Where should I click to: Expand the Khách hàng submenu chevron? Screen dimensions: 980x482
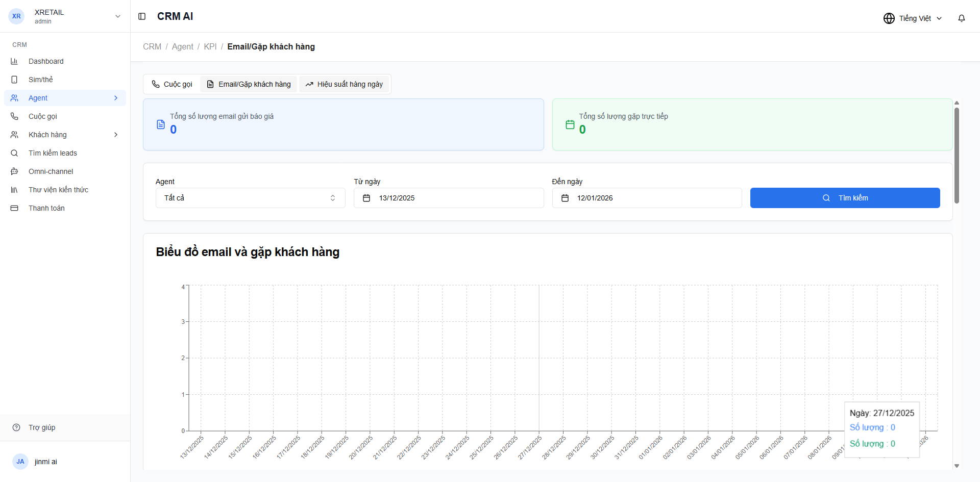[116, 135]
